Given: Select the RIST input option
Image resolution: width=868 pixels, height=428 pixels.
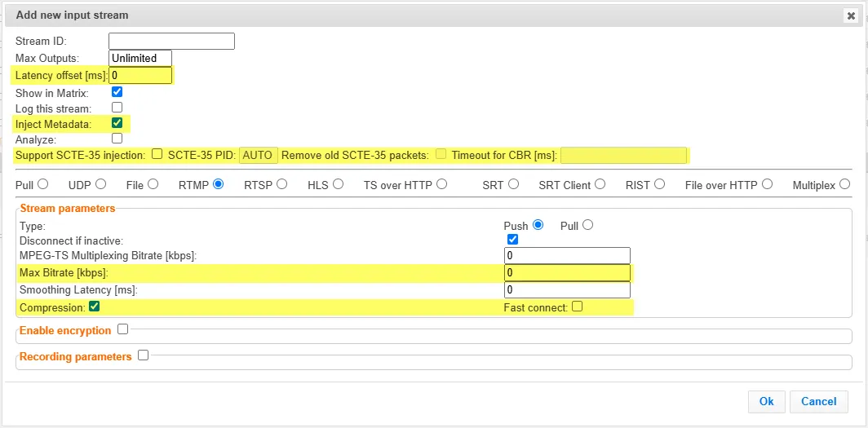Looking at the screenshot, I should (x=659, y=184).
